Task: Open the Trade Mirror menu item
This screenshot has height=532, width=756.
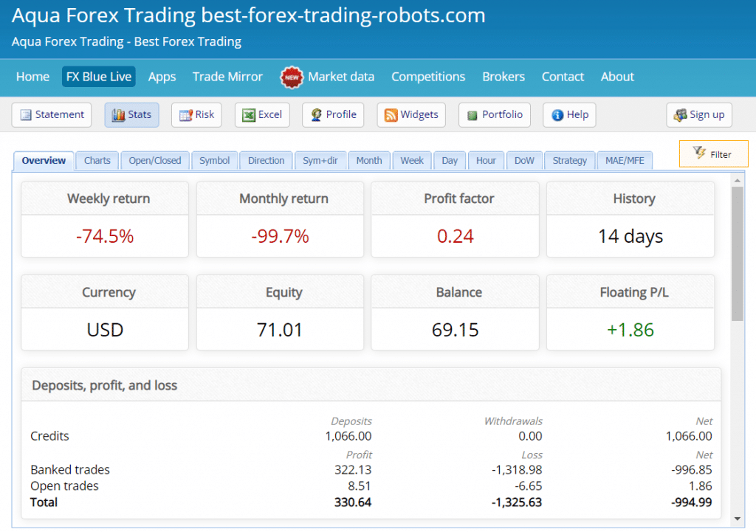Action: tap(227, 77)
